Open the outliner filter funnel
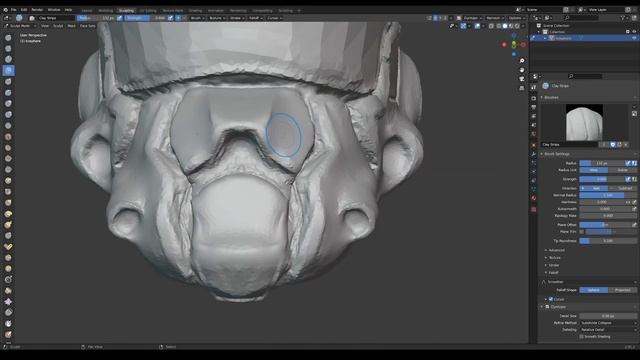 pyautogui.click(x=623, y=18)
